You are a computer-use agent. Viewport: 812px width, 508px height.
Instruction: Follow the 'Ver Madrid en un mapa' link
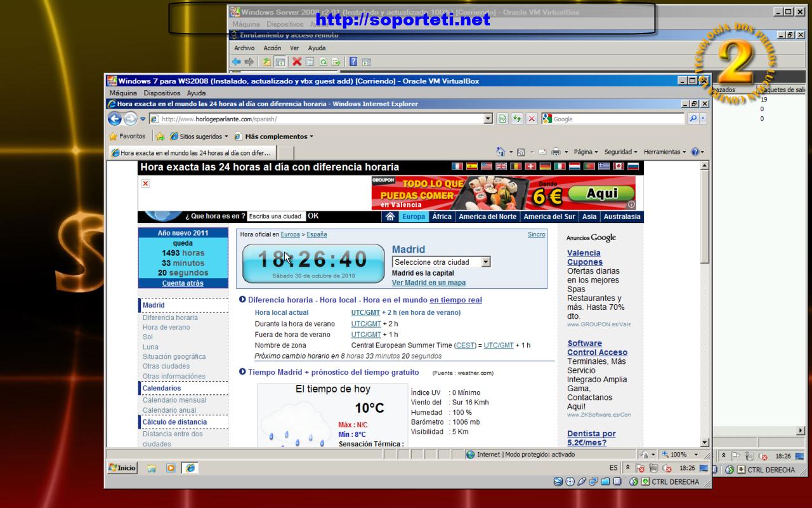(x=428, y=283)
